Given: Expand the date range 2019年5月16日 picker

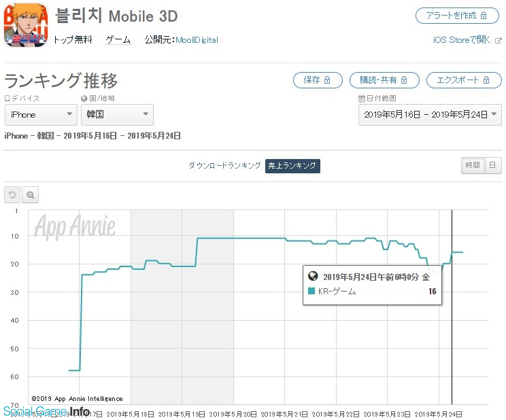Looking at the screenshot, I should click(430, 115).
